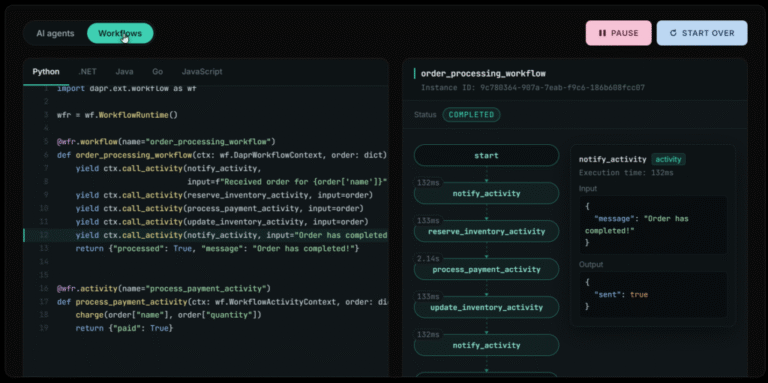This screenshot has width=768, height=383.
Task: Click the charge(order["name"]) call on line 18
Action: (168, 315)
